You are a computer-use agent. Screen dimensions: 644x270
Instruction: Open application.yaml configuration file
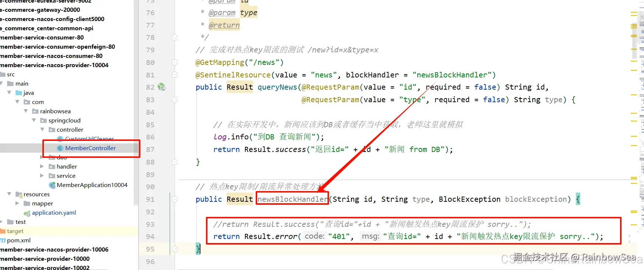pyautogui.click(x=54, y=212)
